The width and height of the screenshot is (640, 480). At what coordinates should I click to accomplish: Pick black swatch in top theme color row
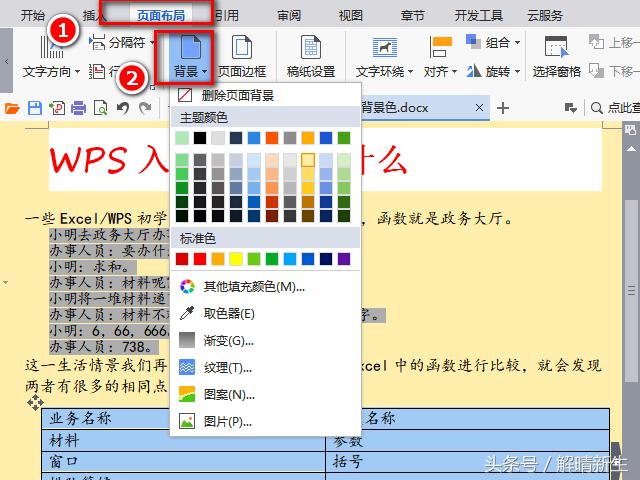[x=200, y=138]
